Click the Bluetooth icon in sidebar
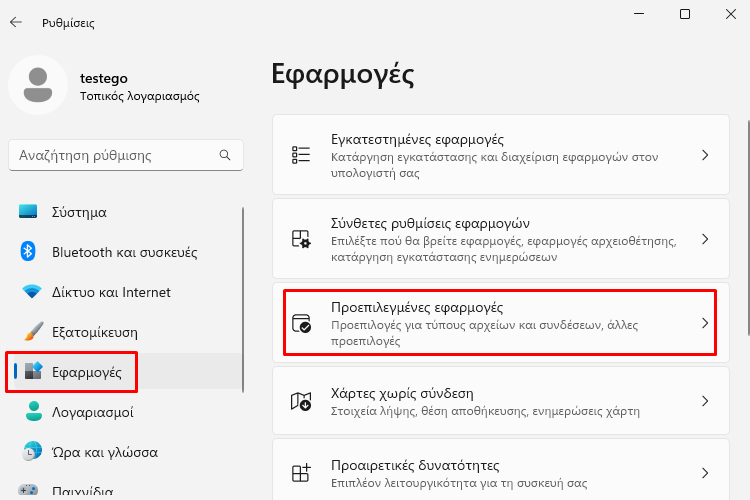Viewport: 750px width, 500px height. point(28,252)
